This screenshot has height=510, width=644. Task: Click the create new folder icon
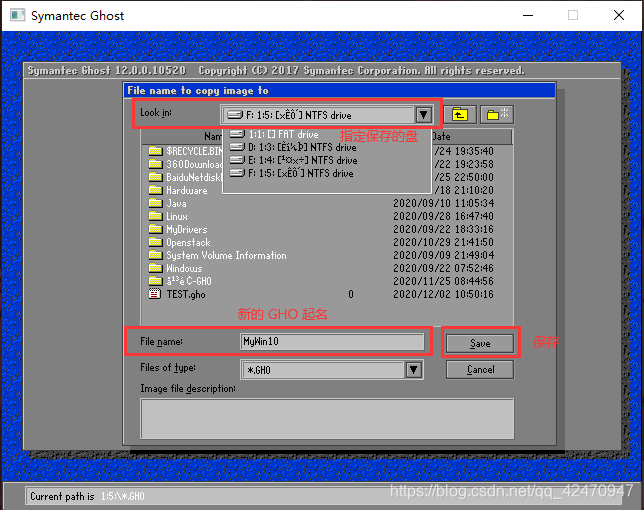click(497, 115)
